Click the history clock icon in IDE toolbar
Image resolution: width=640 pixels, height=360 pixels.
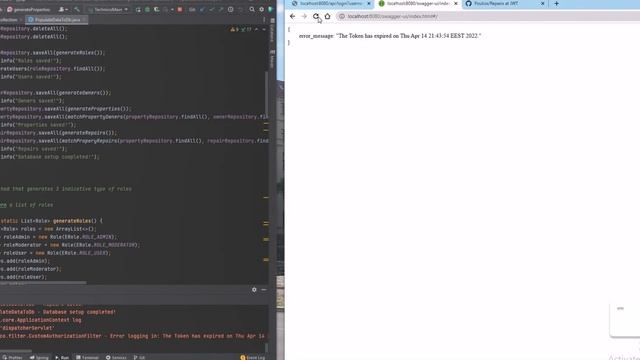[231, 9]
